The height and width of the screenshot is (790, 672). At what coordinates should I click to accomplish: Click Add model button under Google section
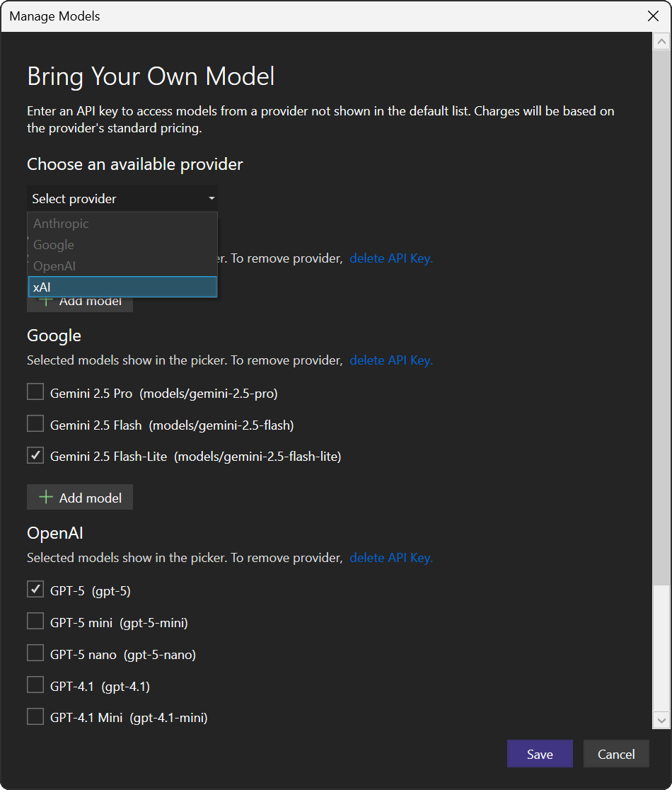(80, 497)
